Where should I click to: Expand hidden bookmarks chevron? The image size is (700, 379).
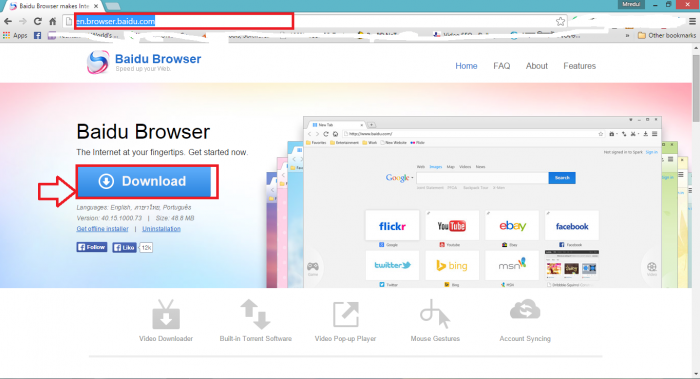pyautogui.click(x=627, y=35)
